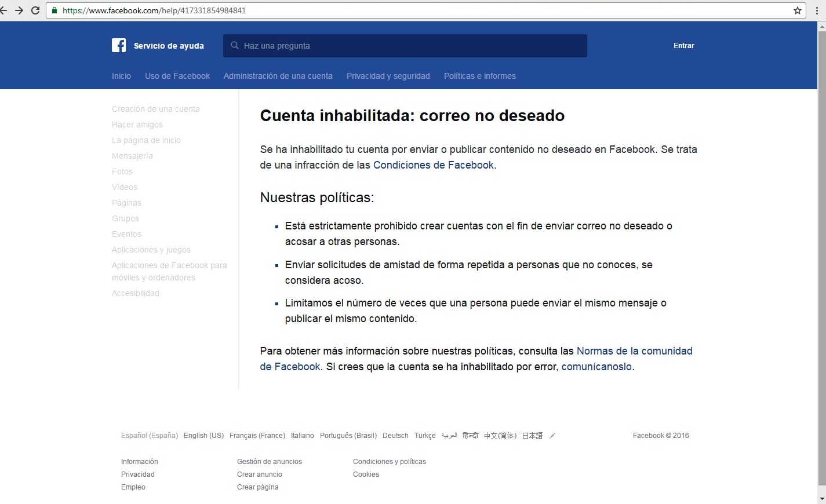Click the 'Nuestras políticas:' subheading

[317, 198]
